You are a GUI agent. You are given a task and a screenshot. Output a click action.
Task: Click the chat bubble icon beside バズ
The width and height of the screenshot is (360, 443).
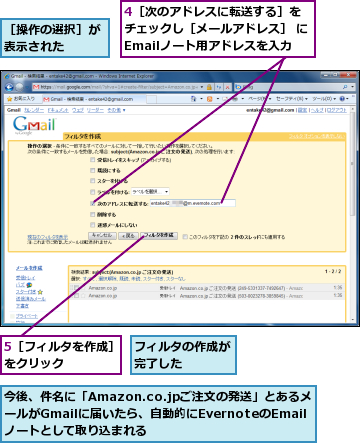tap(29, 285)
